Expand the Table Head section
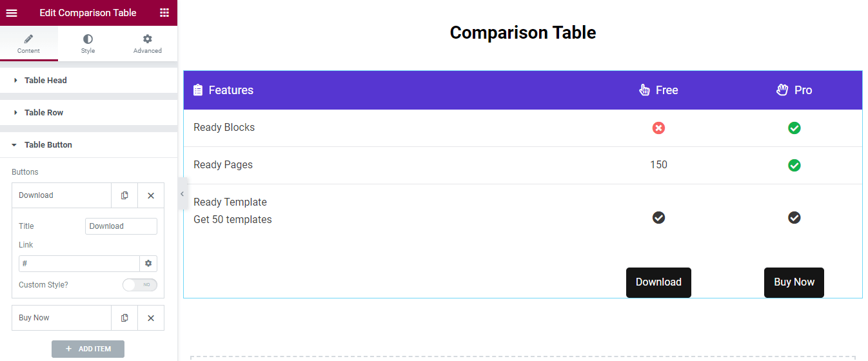Screen dimensions: 868x361 [45, 81]
